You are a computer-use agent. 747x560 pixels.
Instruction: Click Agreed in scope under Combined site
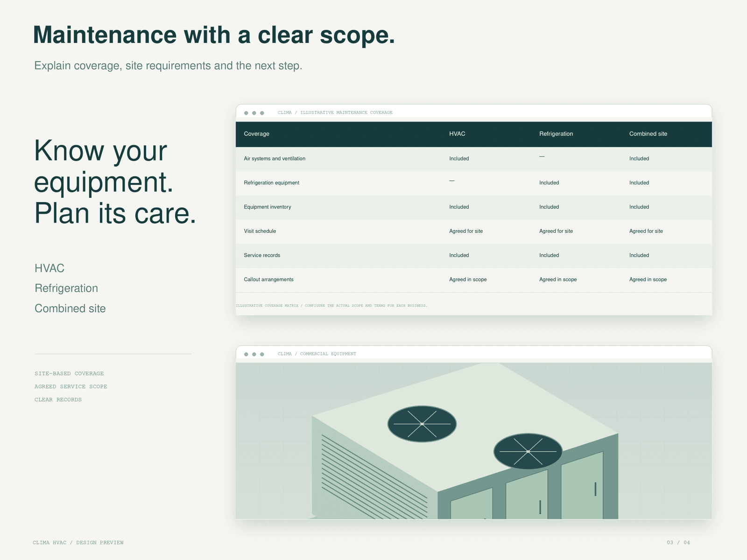point(648,280)
